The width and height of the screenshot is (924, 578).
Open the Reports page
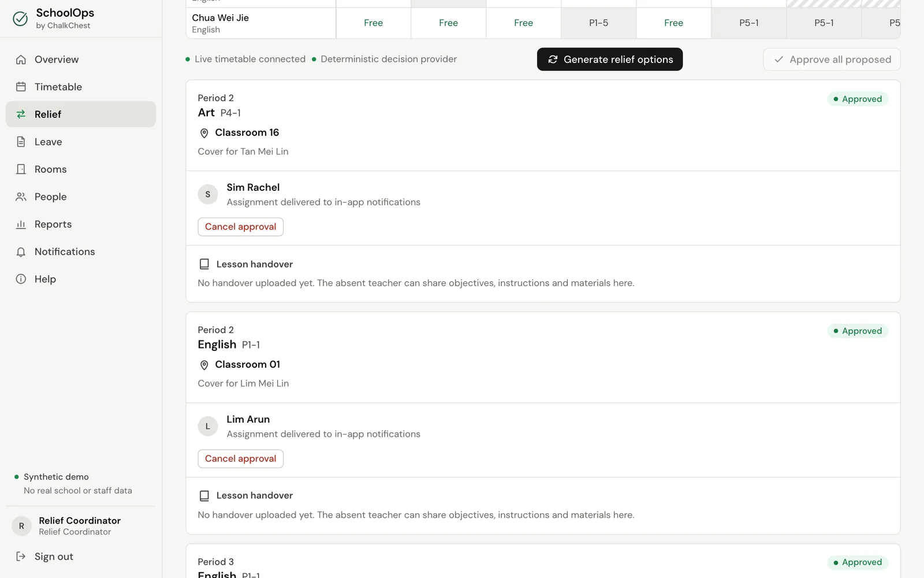coord(81,224)
